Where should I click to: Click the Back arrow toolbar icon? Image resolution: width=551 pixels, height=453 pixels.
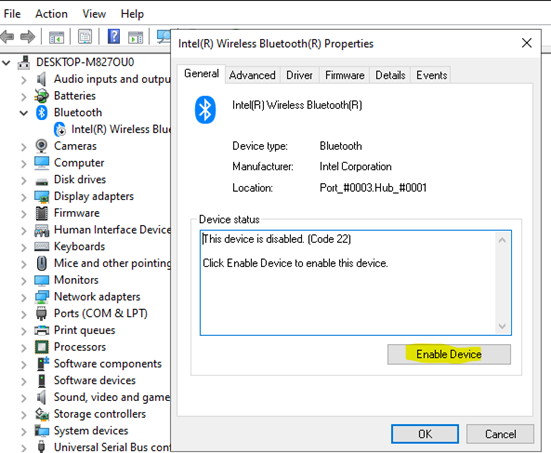click(x=7, y=37)
